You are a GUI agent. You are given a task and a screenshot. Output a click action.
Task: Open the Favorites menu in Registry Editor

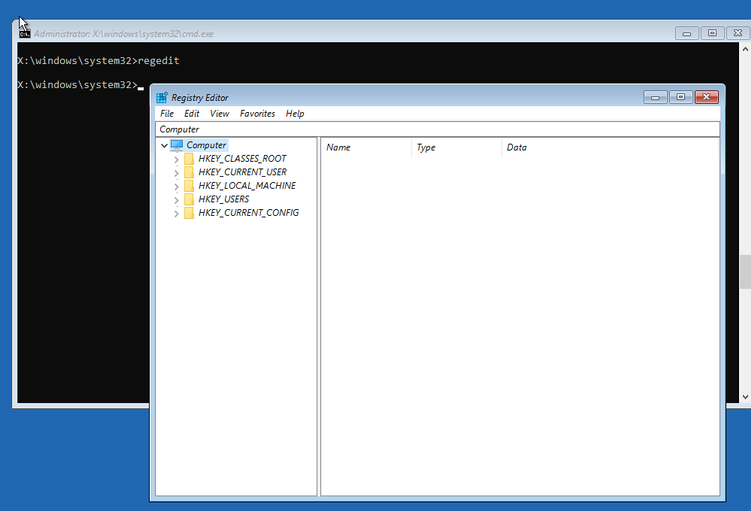(257, 114)
